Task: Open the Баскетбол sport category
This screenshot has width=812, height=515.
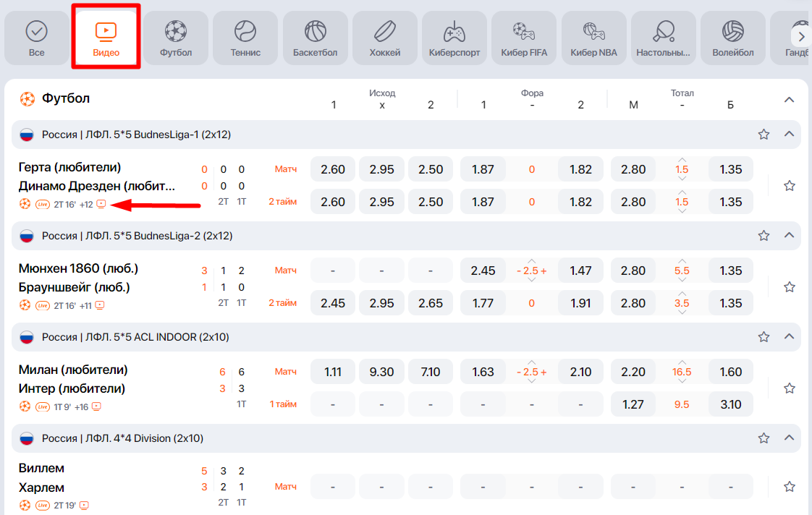Action: [315, 38]
